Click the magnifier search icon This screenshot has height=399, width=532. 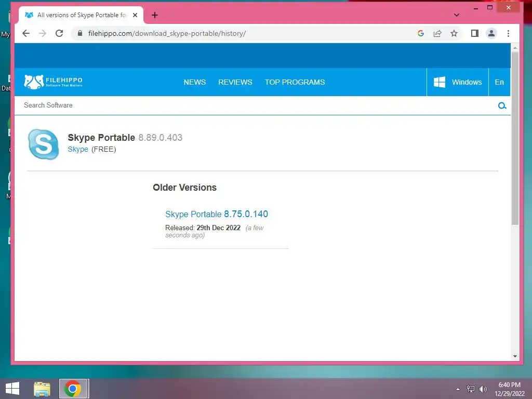[x=502, y=105]
